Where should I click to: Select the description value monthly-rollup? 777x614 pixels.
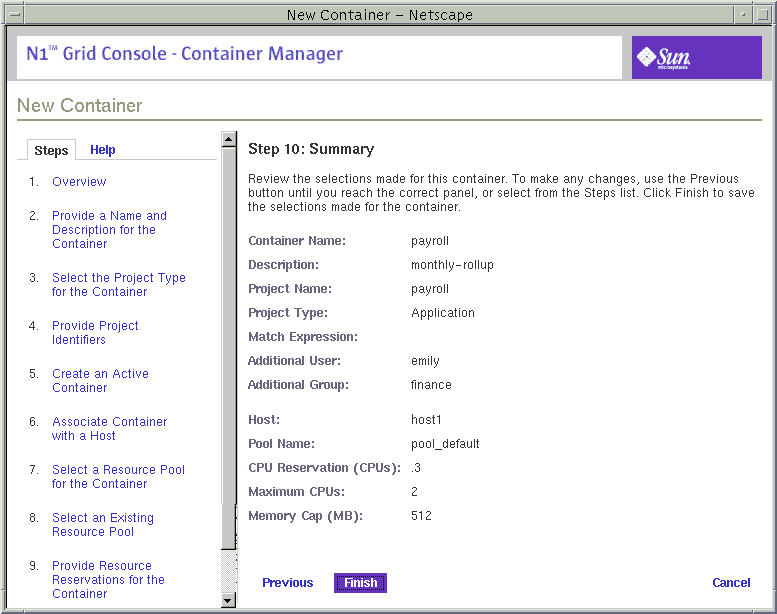pyautogui.click(x=452, y=265)
